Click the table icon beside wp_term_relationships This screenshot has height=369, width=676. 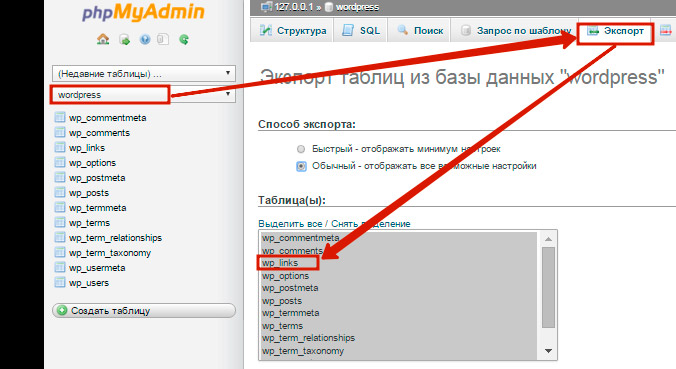59,238
